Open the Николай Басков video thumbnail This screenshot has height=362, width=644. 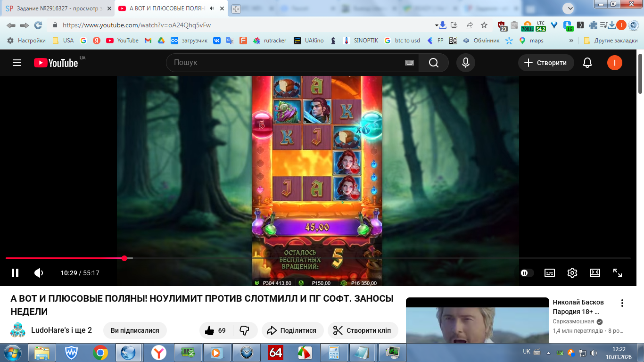click(x=478, y=321)
